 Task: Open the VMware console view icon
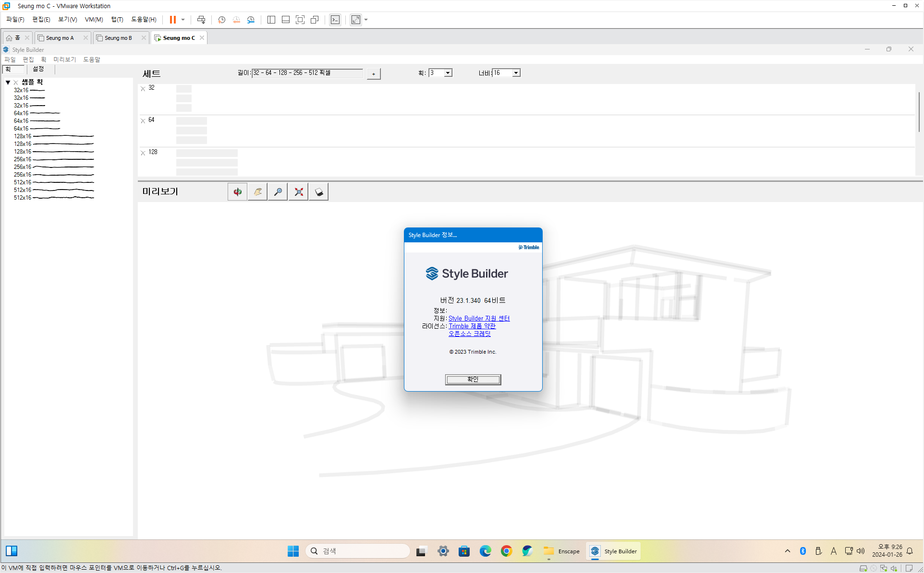(335, 20)
